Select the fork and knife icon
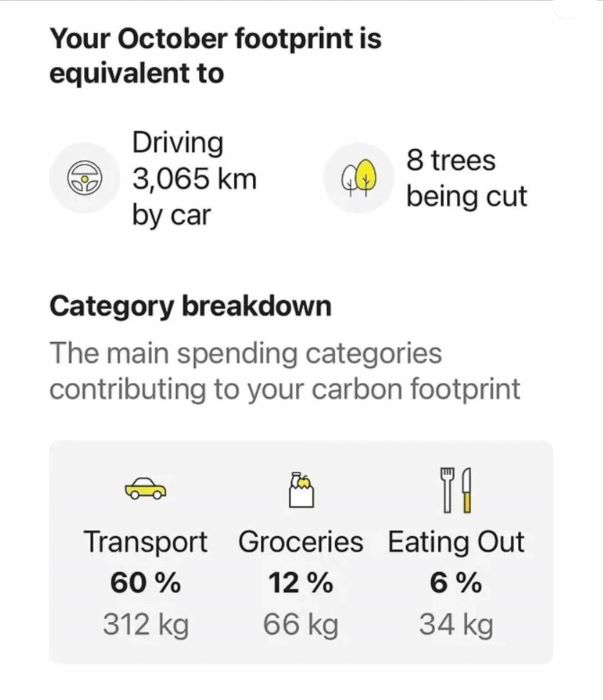 (x=456, y=488)
